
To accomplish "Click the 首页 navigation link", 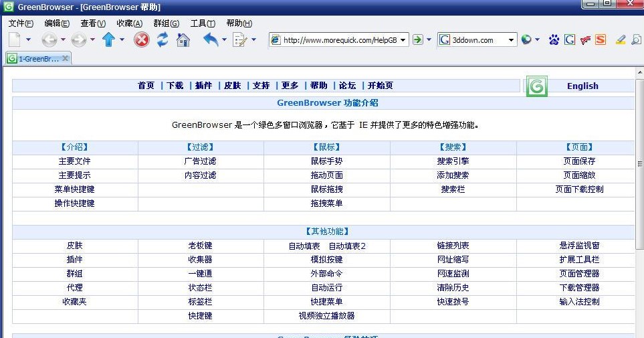I will coord(146,86).
